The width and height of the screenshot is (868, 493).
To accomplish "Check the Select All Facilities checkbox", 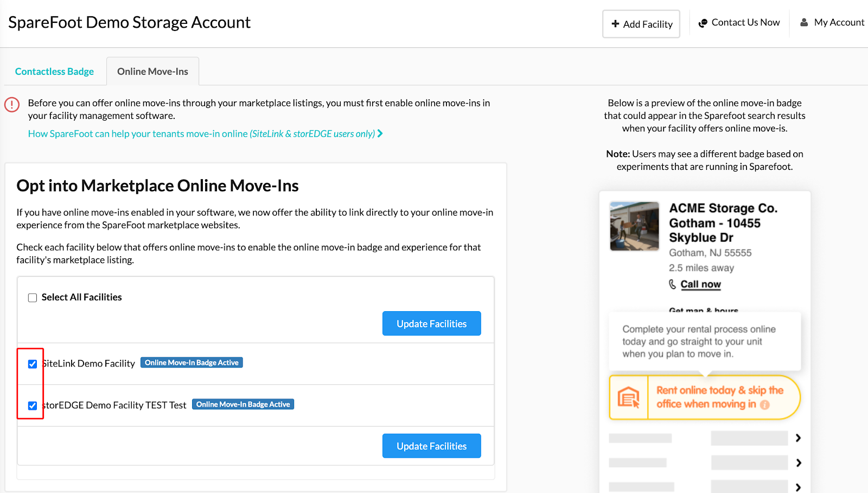I will [x=33, y=298].
